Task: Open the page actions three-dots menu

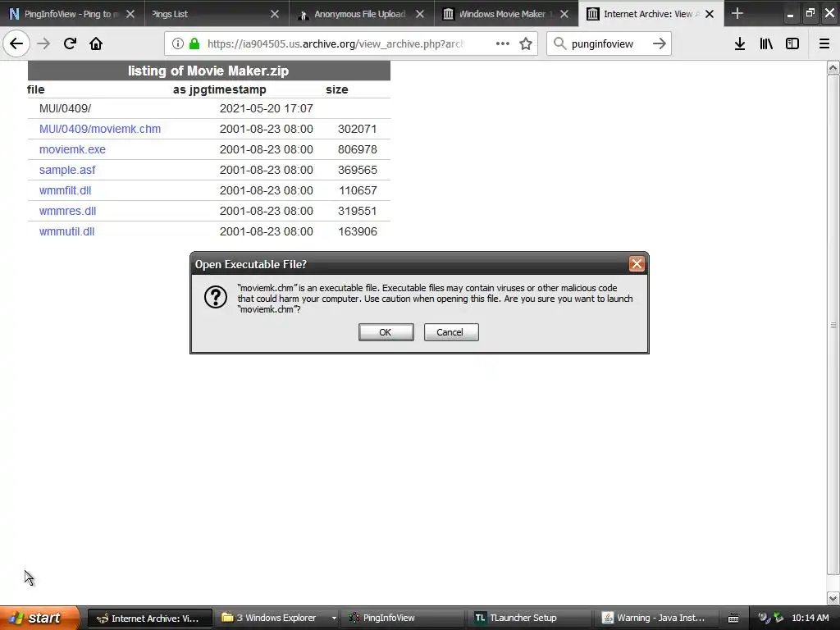Action: tap(503, 44)
